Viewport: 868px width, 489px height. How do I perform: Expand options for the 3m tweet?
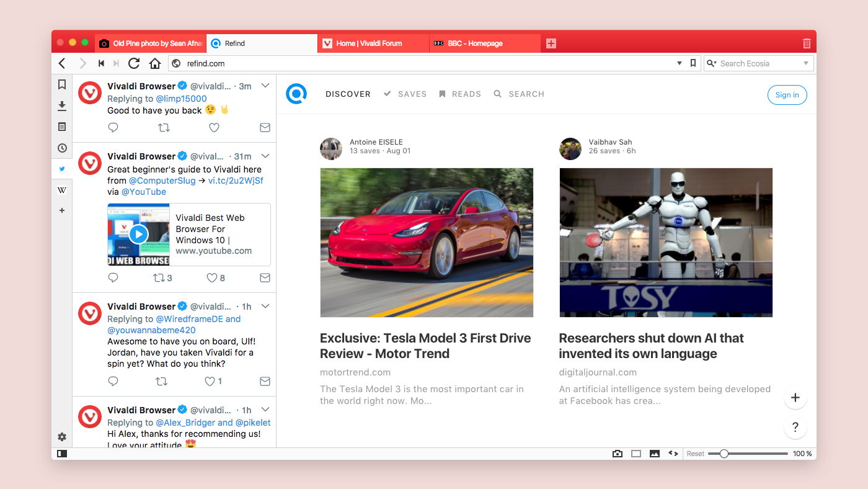[x=265, y=85]
